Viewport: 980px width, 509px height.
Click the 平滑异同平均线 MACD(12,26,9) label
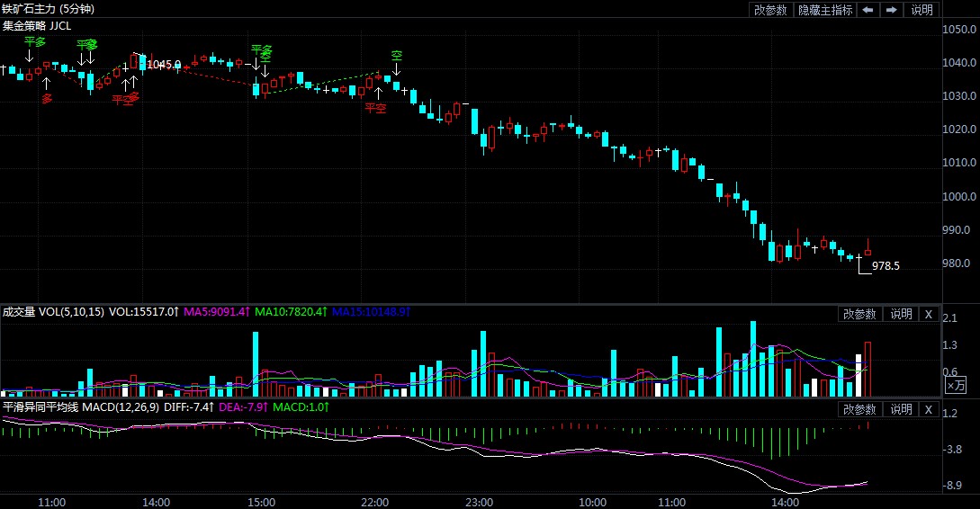pos(81,407)
